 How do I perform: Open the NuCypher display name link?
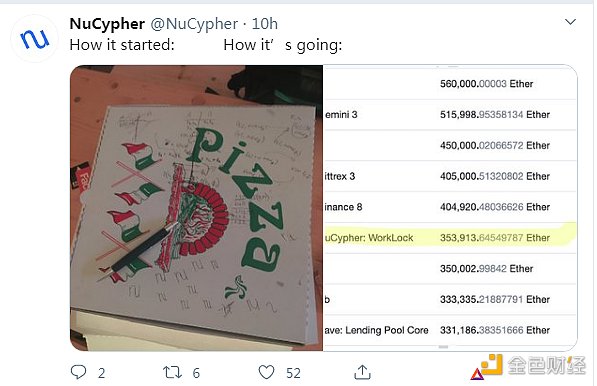tap(107, 24)
